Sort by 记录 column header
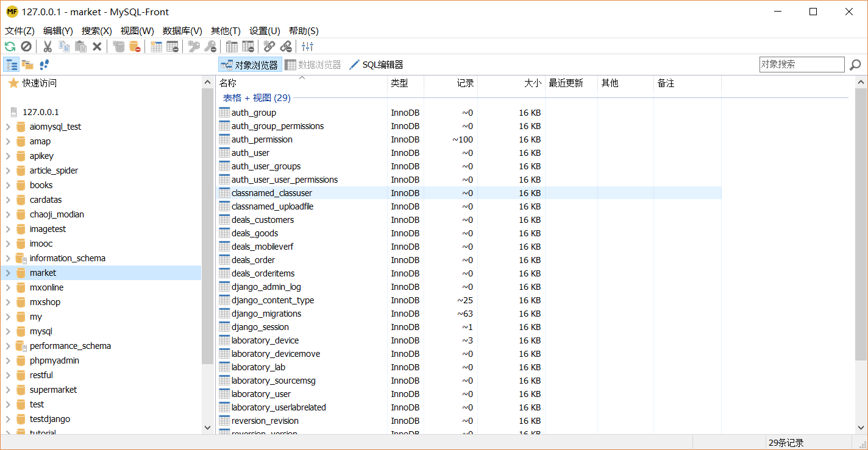The image size is (868, 450). pos(450,83)
